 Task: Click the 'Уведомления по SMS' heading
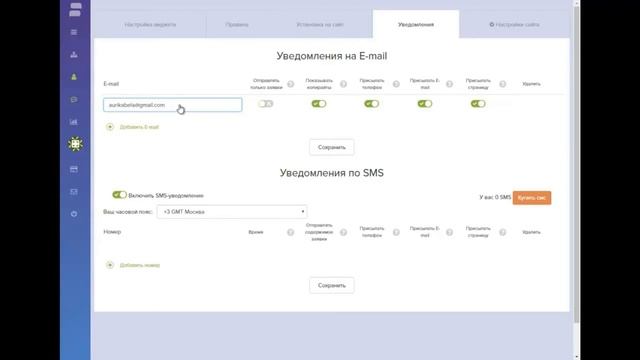point(332,173)
